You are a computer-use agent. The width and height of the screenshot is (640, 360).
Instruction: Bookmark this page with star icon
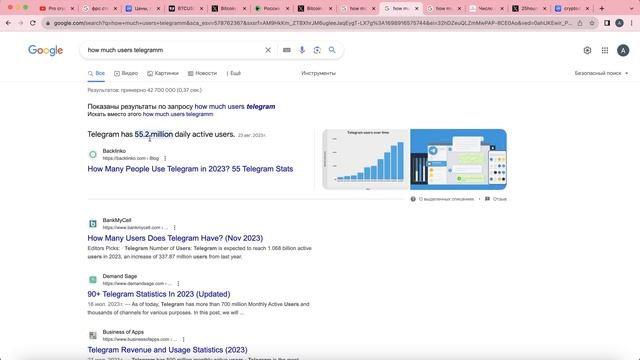click(591, 23)
